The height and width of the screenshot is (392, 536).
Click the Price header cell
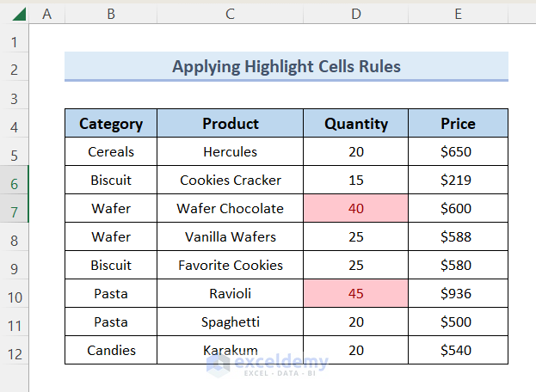458,124
